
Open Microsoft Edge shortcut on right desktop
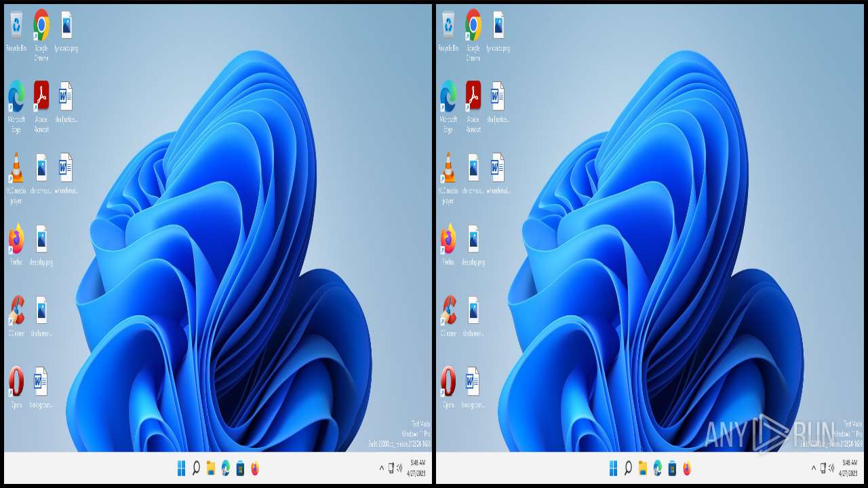pos(448,107)
